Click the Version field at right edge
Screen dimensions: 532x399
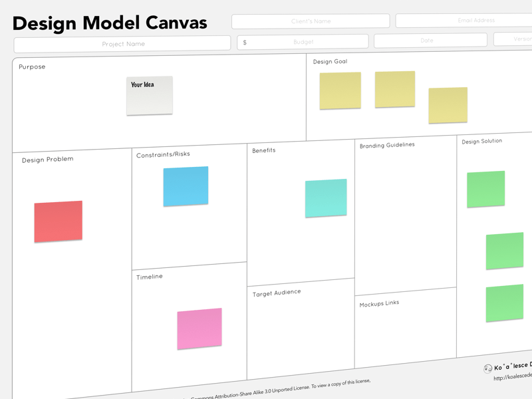coord(513,39)
